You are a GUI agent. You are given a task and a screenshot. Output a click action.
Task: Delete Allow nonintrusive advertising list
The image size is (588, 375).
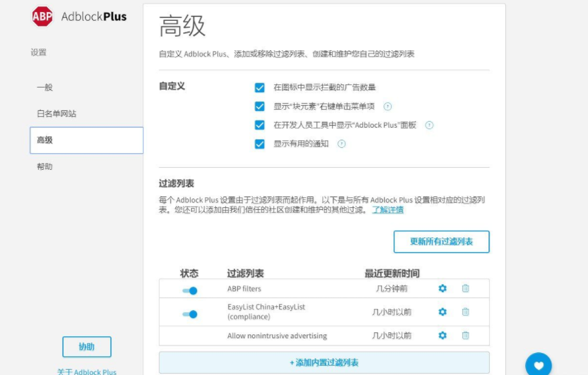coord(465,336)
